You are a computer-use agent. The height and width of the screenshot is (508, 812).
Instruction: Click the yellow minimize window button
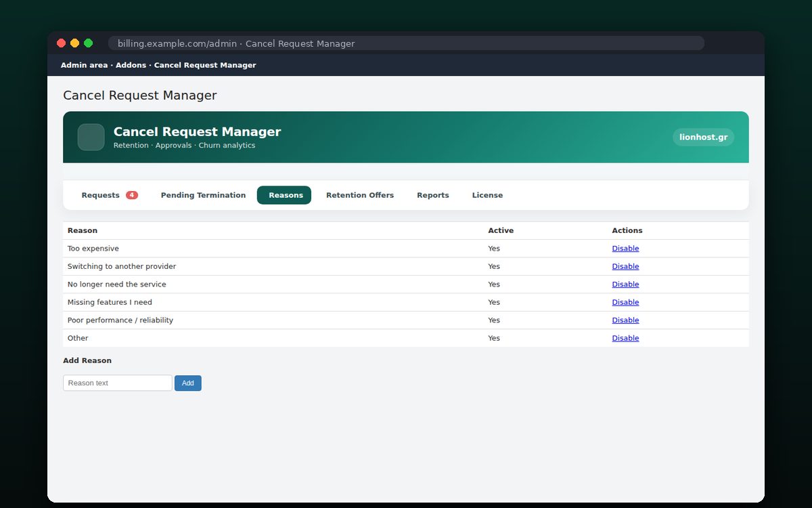click(x=74, y=43)
